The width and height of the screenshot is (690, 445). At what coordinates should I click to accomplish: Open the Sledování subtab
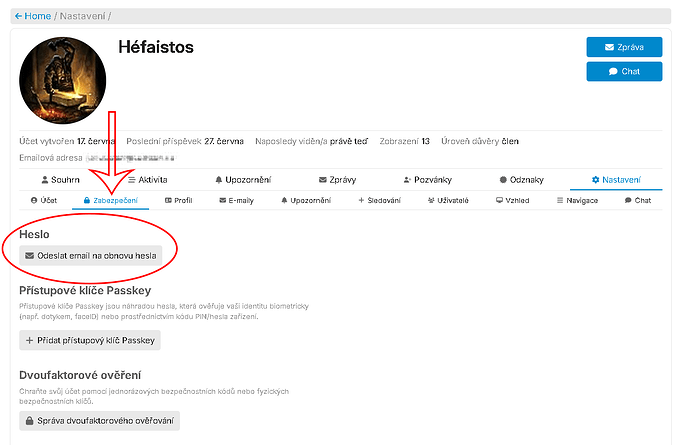pyautogui.click(x=379, y=201)
